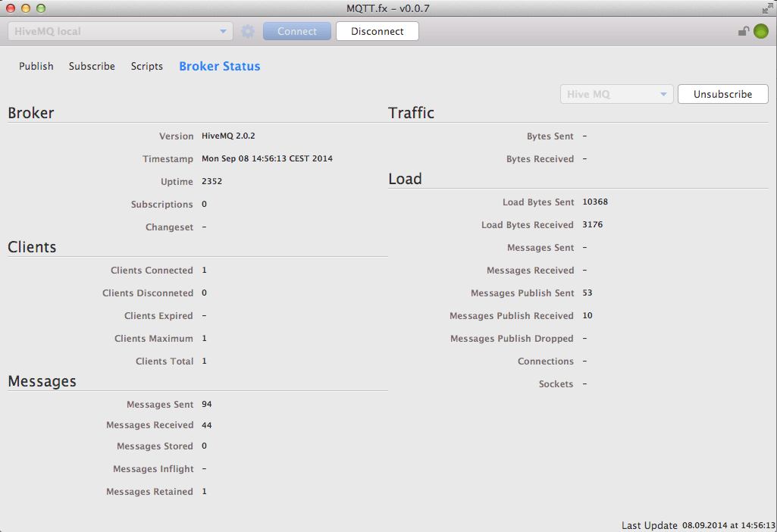The height and width of the screenshot is (532, 777).
Task: Select the Broker Status tab
Action: click(x=220, y=66)
